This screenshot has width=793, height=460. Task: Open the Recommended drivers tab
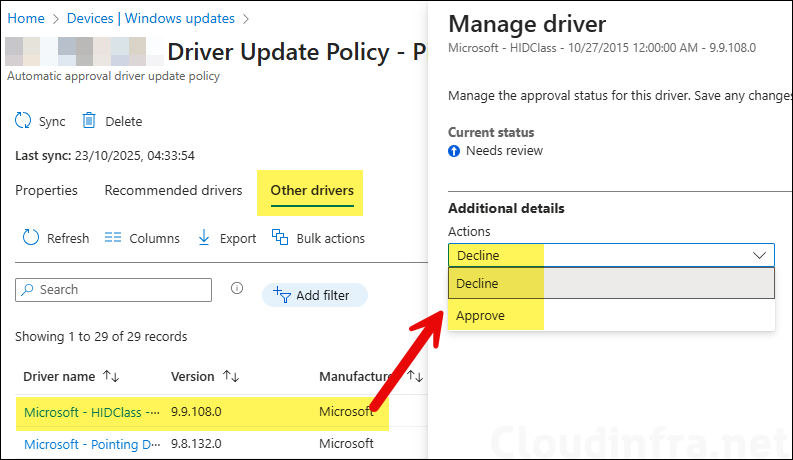[173, 190]
